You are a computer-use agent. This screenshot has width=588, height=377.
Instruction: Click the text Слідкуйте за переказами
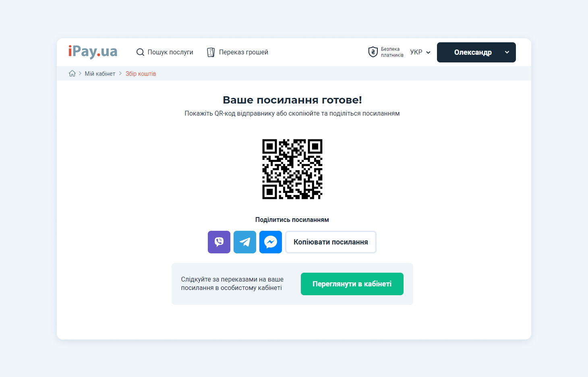[x=232, y=284]
